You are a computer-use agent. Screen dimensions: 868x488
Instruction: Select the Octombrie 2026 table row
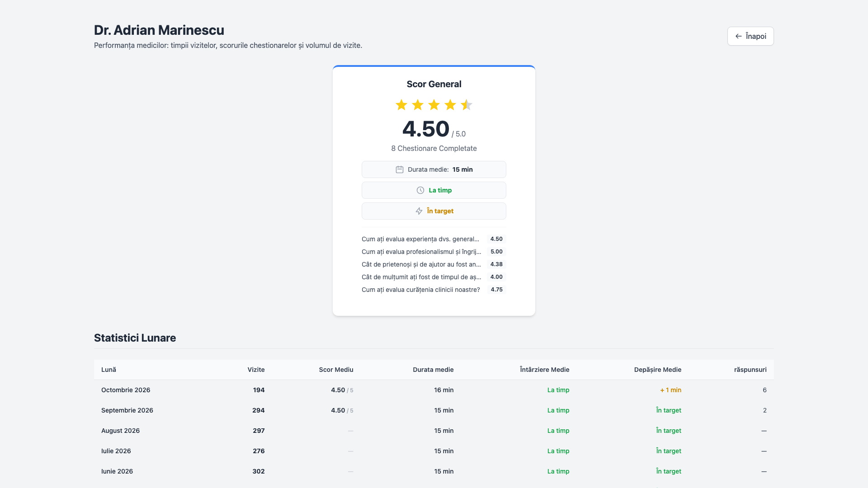pos(434,390)
